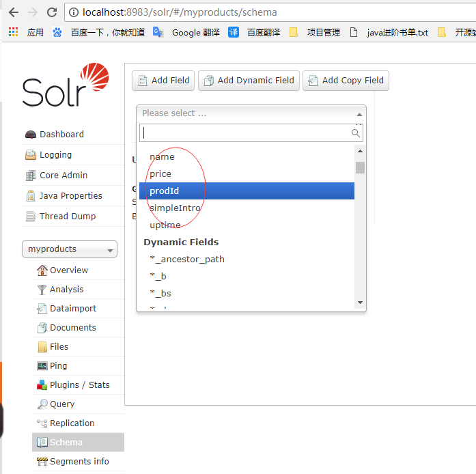Click the Add Field button

163,81
